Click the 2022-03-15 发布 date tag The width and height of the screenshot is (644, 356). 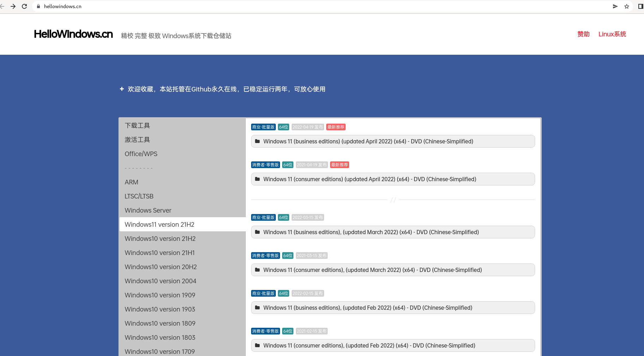pyautogui.click(x=308, y=217)
